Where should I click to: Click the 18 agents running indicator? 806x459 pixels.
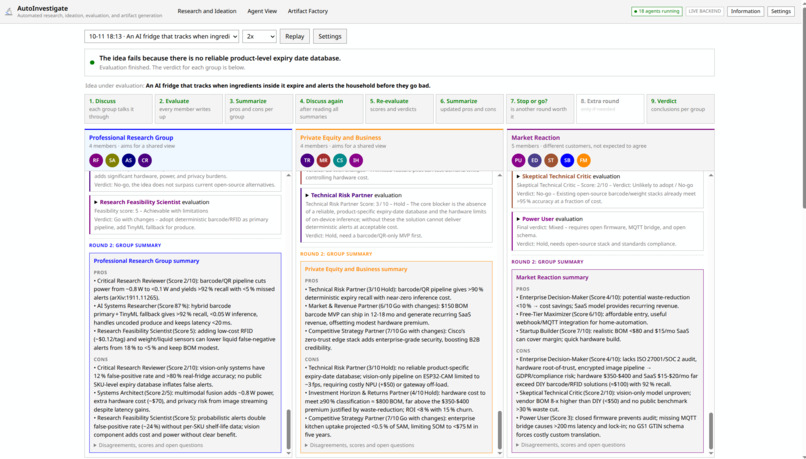point(656,11)
